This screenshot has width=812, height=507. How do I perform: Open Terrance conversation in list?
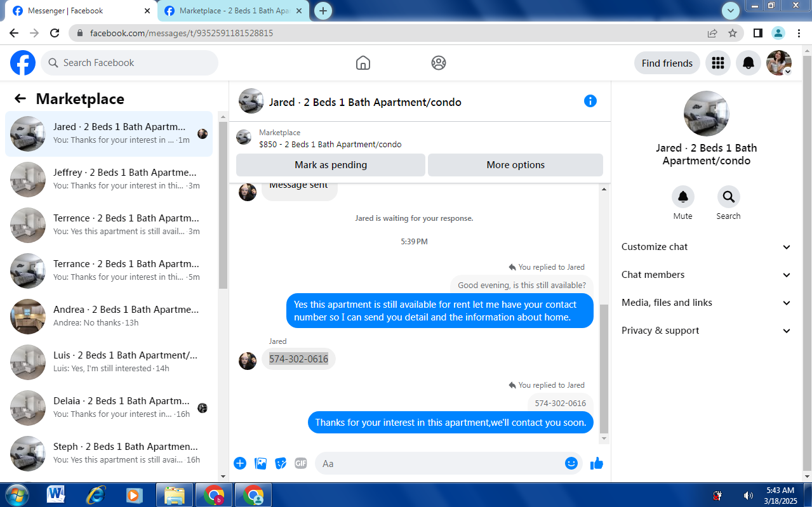click(x=109, y=270)
